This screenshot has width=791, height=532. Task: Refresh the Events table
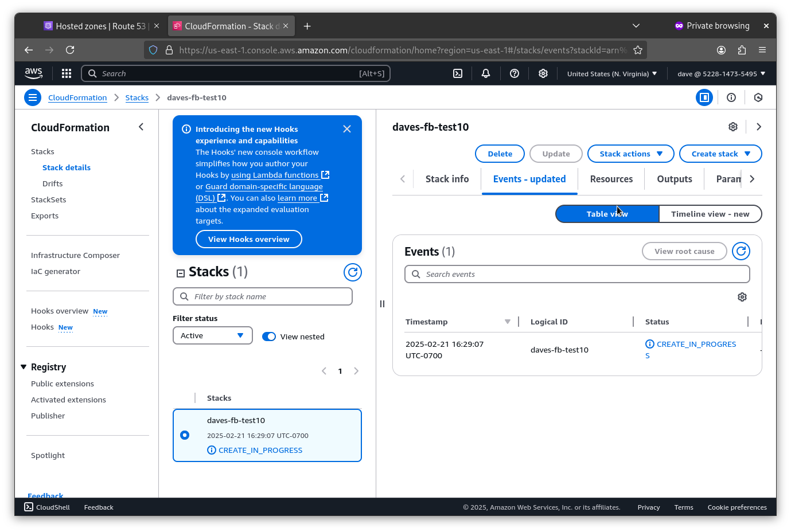[741, 251]
